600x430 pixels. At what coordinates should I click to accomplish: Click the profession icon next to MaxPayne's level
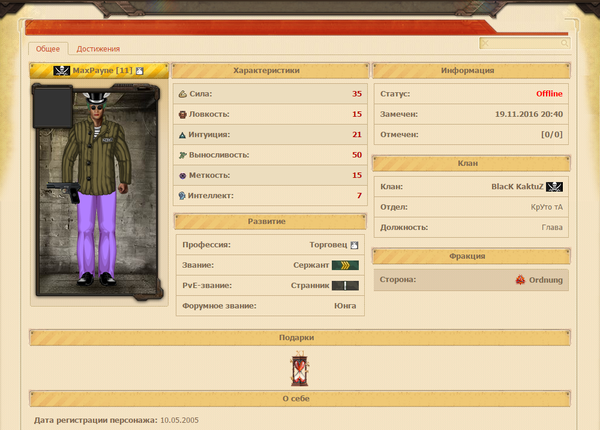pos(140,71)
